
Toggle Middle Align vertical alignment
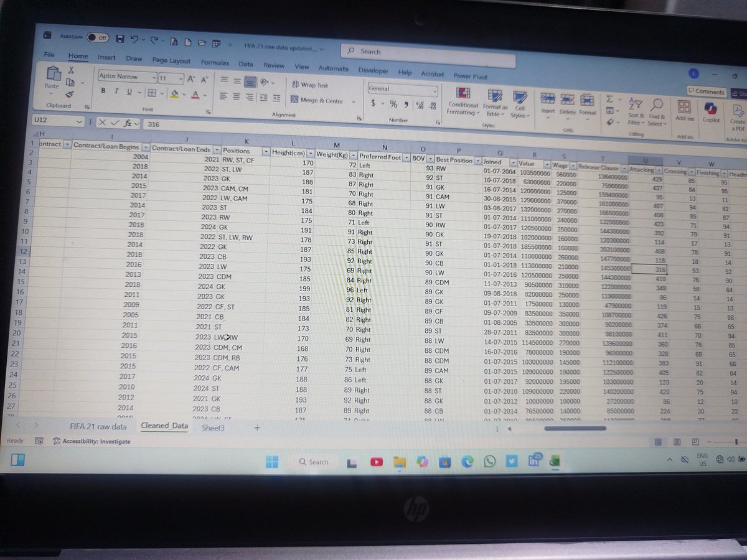(237, 82)
